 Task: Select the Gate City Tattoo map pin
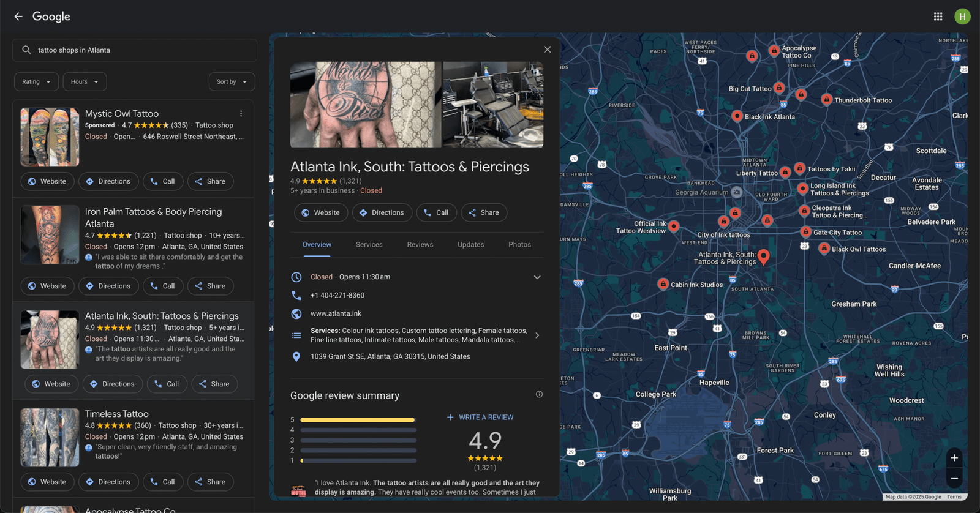click(x=806, y=232)
